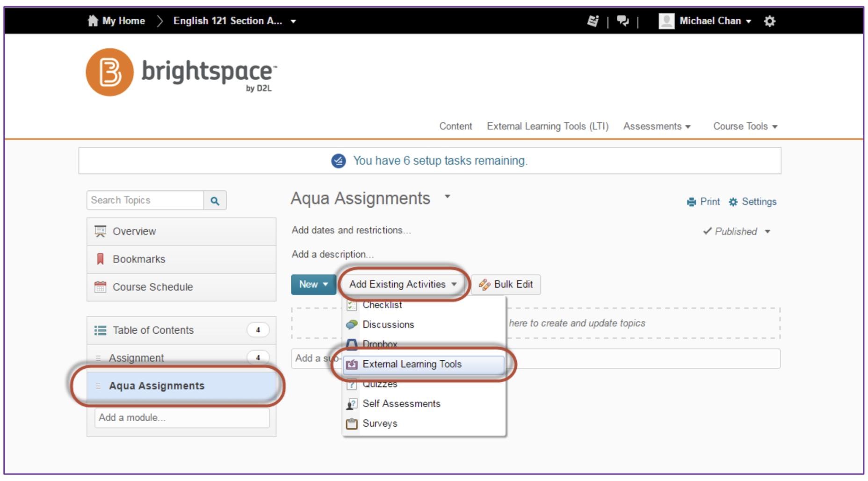This screenshot has height=481, width=868.
Task: Click the Brightspace orange logo
Action: [x=110, y=72]
